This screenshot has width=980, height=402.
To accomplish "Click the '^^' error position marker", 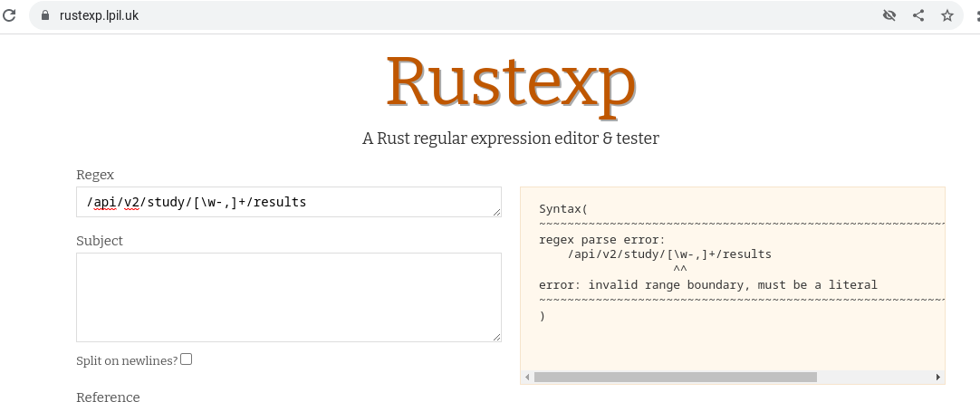I will pos(680,270).
